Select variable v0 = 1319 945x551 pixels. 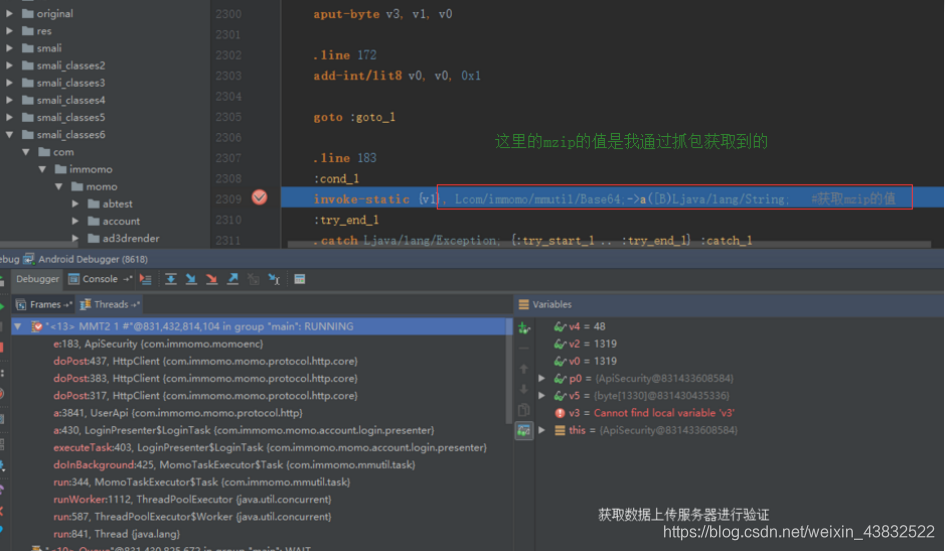pos(585,361)
